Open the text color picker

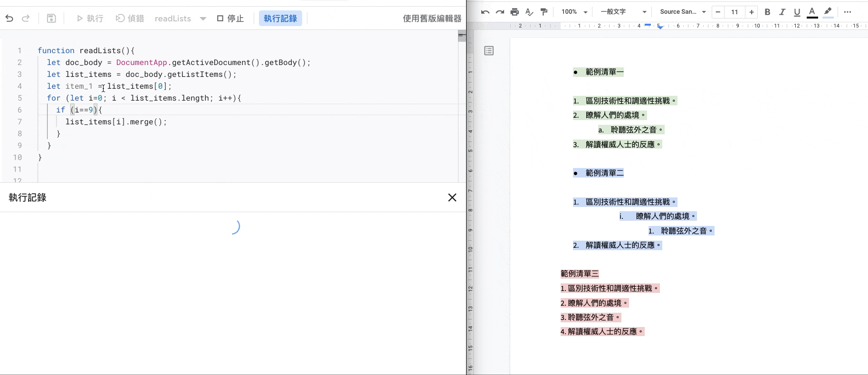pyautogui.click(x=812, y=12)
